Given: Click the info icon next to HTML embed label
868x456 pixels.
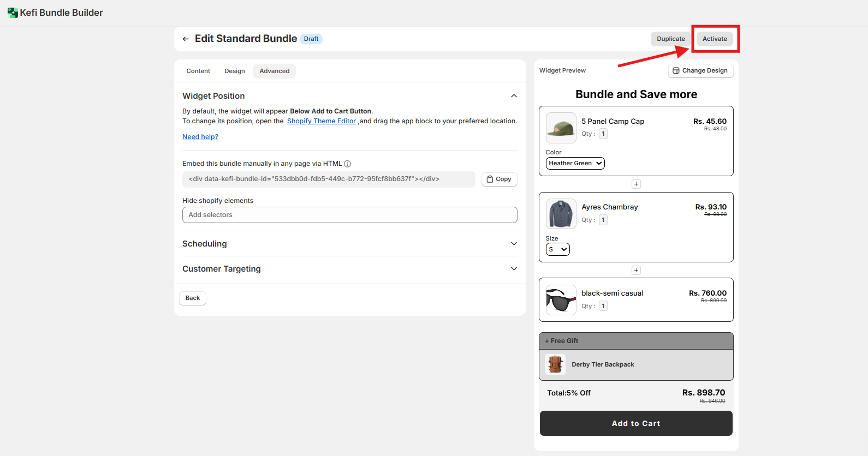Looking at the screenshot, I should 348,164.
